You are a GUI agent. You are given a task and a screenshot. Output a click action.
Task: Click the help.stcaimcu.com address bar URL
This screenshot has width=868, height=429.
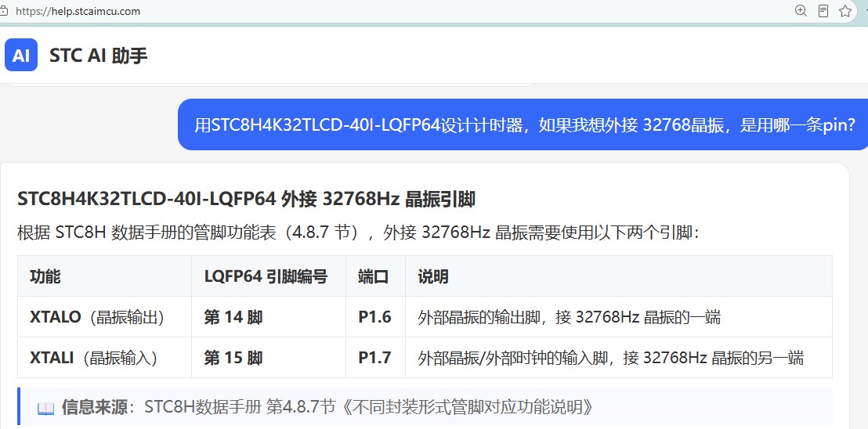point(78,11)
